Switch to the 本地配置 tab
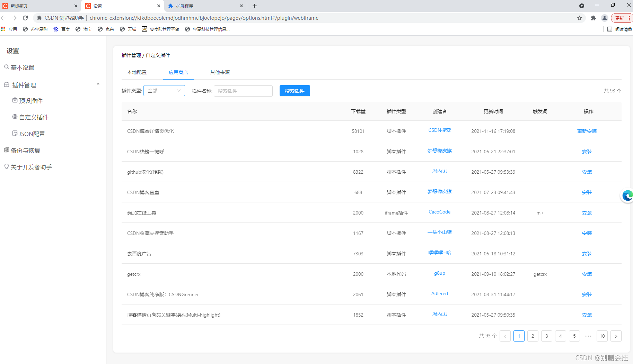The height and width of the screenshot is (364, 633). pyautogui.click(x=137, y=72)
